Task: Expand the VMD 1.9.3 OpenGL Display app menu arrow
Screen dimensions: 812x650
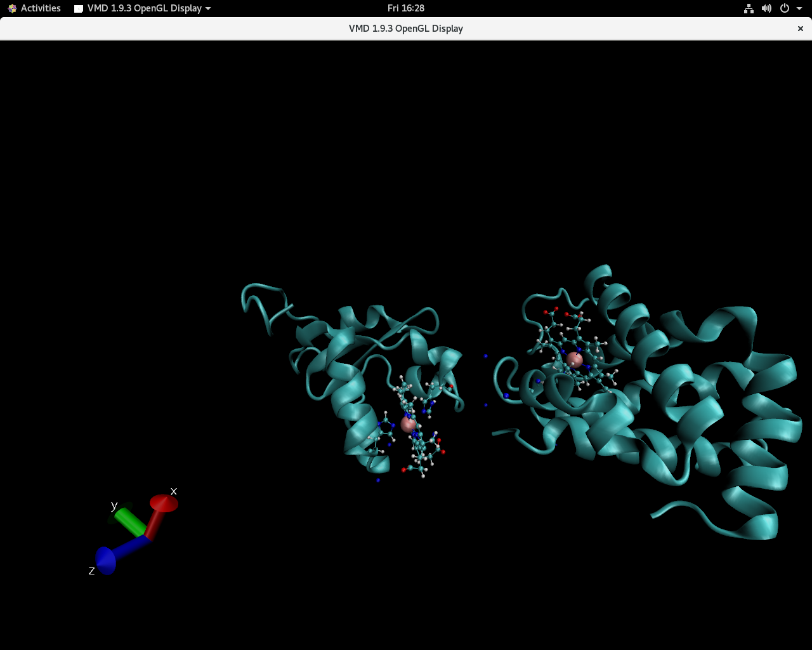Action: point(208,8)
